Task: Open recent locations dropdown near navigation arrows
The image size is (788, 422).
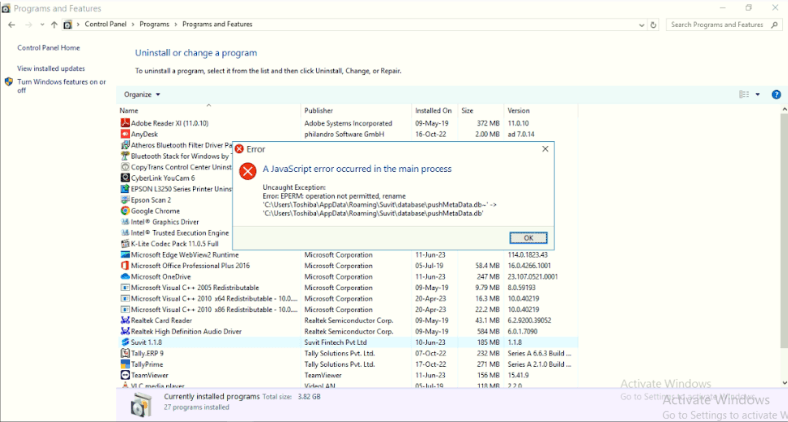Action: pos(42,25)
